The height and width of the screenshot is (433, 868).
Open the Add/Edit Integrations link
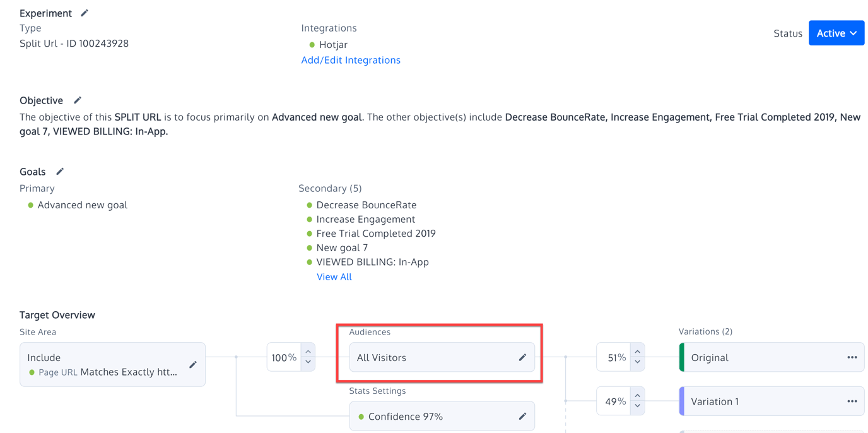click(351, 60)
